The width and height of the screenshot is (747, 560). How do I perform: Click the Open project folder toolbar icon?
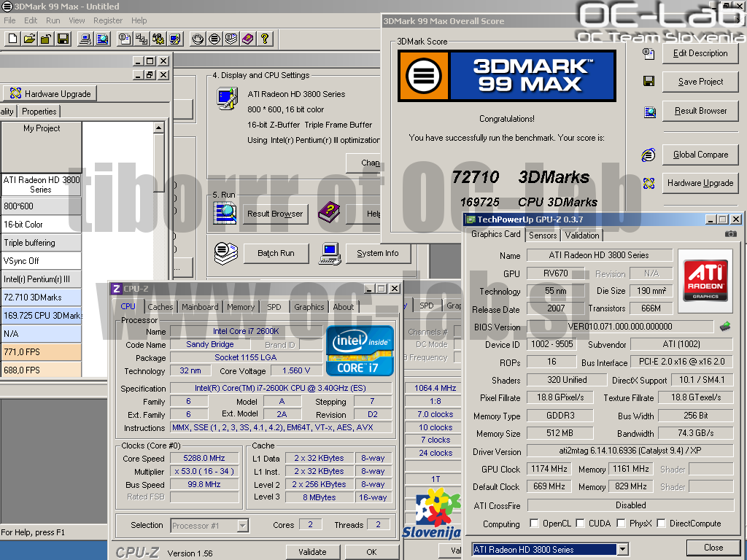click(29, 39)
